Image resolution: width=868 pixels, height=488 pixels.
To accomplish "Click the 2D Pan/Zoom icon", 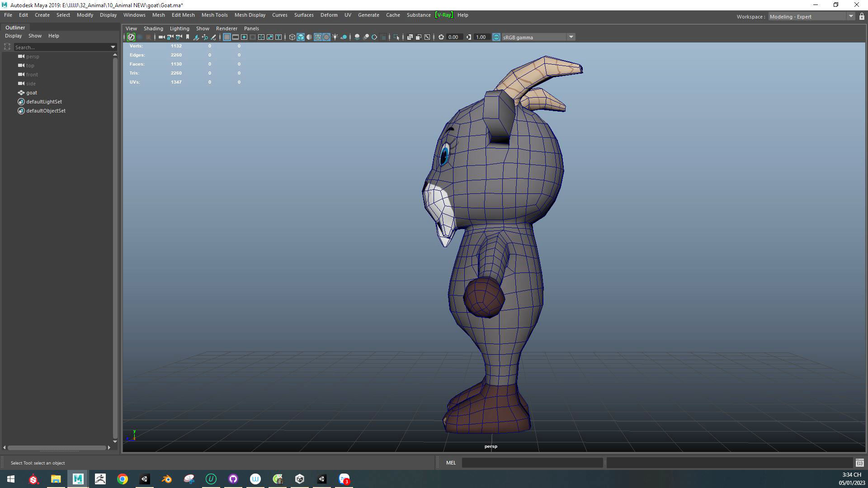I will click(205, 37).
